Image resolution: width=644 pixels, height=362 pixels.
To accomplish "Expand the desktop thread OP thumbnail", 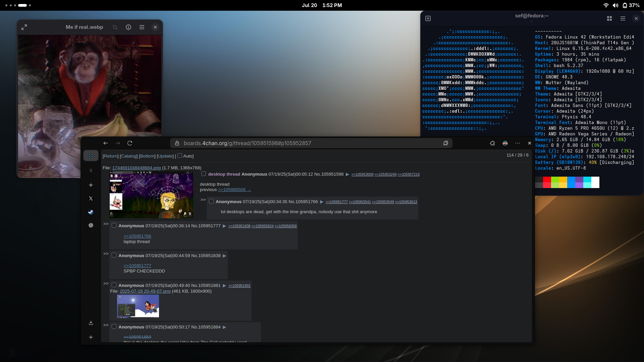I will 151,195.
